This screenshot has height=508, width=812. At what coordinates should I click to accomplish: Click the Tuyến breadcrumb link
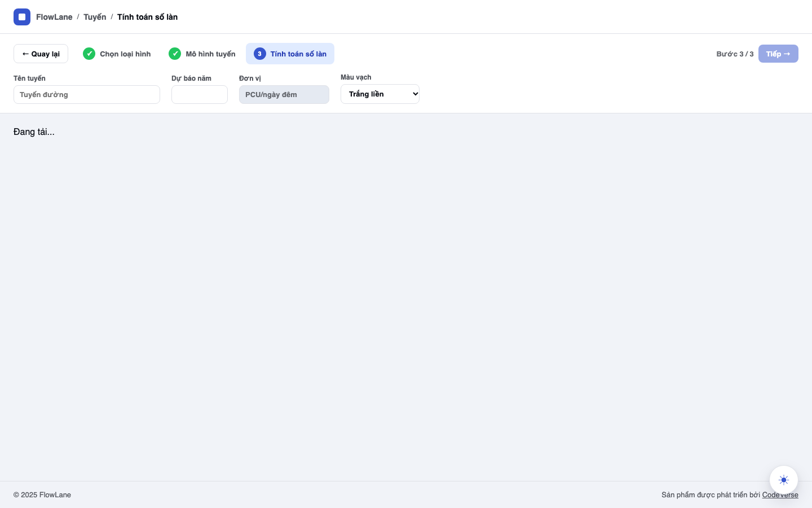(x=95, y=17)
